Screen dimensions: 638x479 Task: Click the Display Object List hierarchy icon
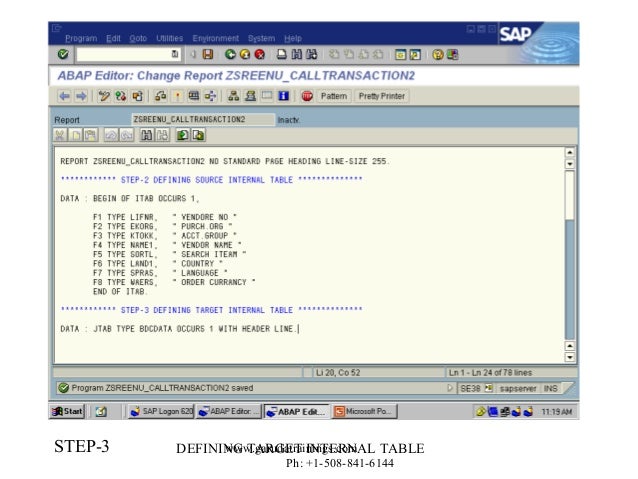click(x=234, y=96)
